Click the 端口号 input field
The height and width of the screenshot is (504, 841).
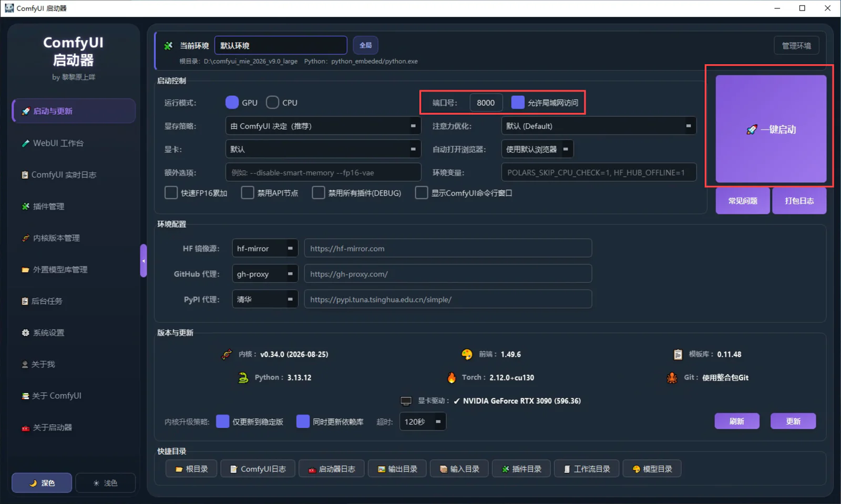coord(486,102)
